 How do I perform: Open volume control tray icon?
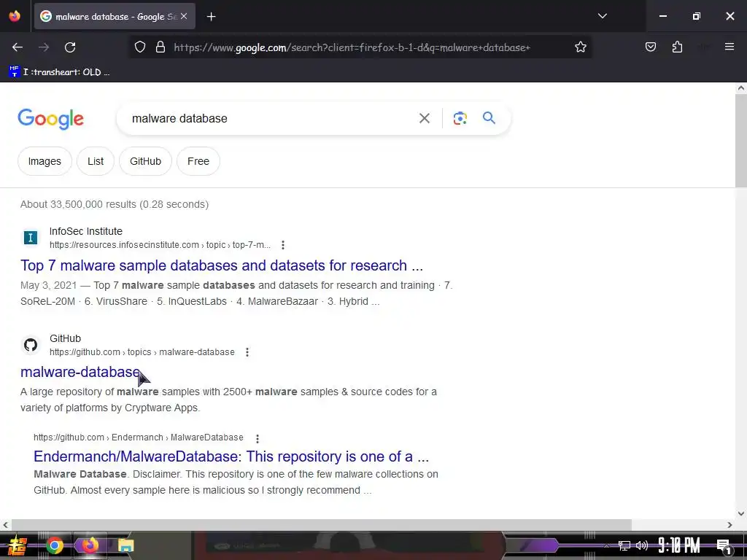click(x=642, y=545)
